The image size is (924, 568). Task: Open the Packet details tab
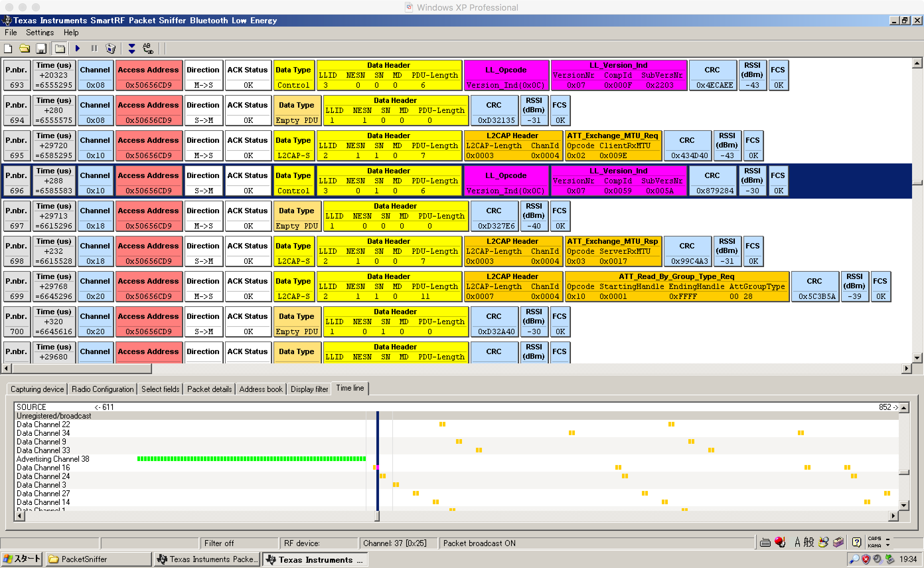(x=209, y=389)
